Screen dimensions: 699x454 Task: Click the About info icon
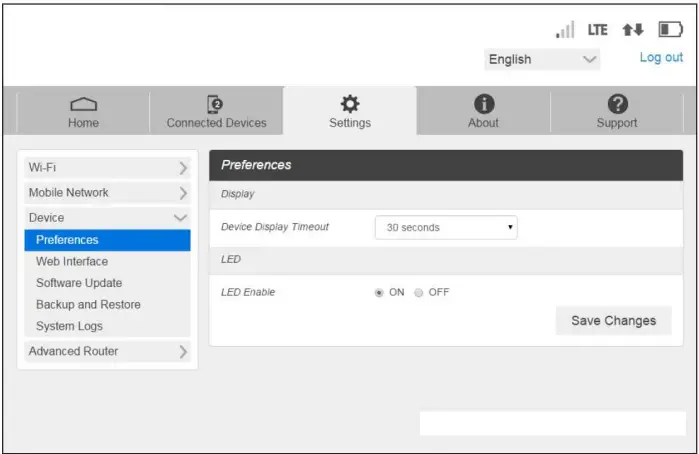pyautogui.click(x=483, y=104)
